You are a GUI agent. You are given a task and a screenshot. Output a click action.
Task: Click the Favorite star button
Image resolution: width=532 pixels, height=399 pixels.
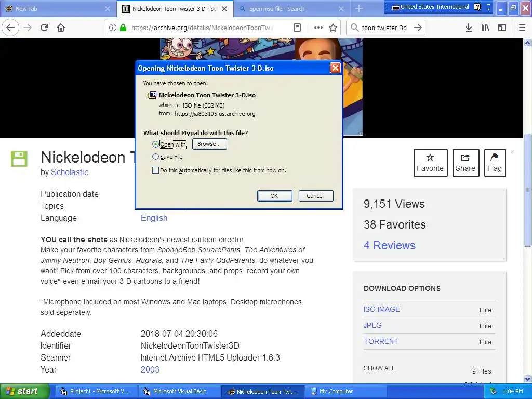click(430, 163)
